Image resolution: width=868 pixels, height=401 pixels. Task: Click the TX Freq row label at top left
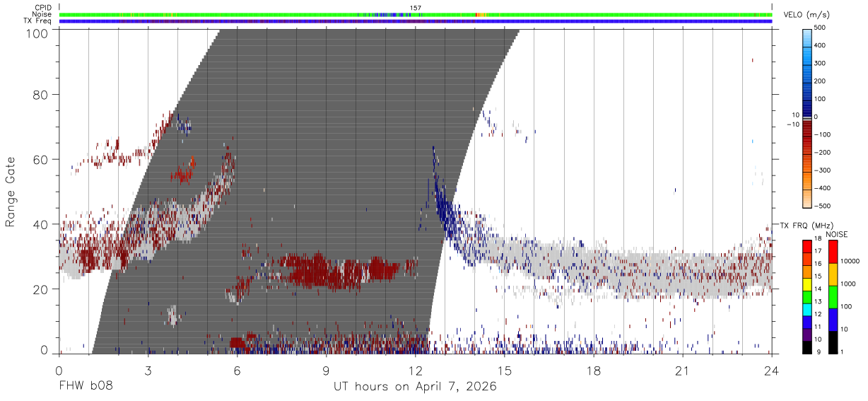[x=38, y=21]
